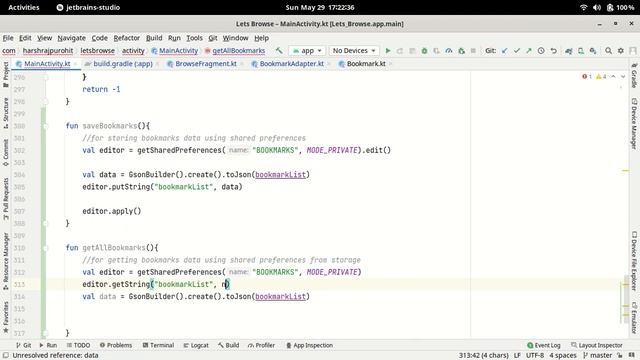Click the 313:42 cursor position indicator
This screenshot has width=640, height=360.
click(x=484, y=356)
